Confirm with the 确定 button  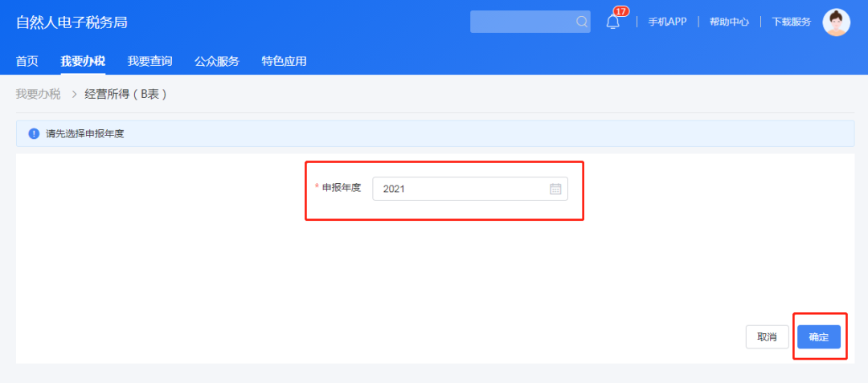coord(818,337)
